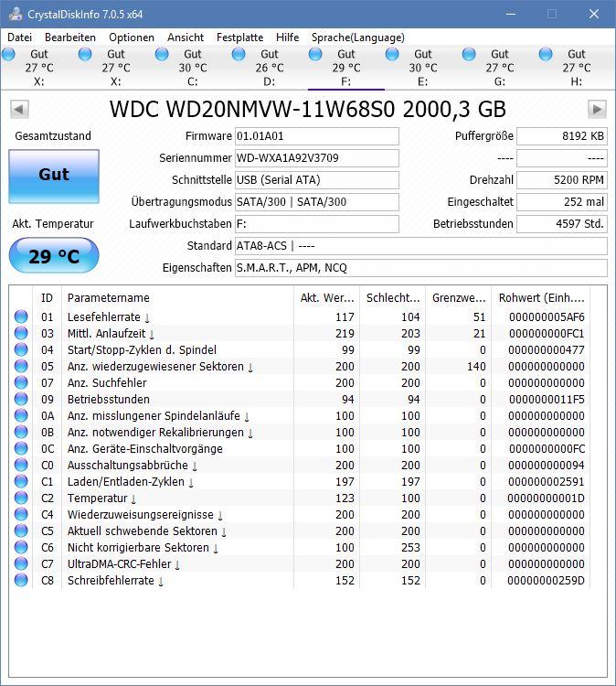The height and width of the screenshot is (686, 616).
Task: Select drive G: tab at 27 °C
Action: (500, 68)
